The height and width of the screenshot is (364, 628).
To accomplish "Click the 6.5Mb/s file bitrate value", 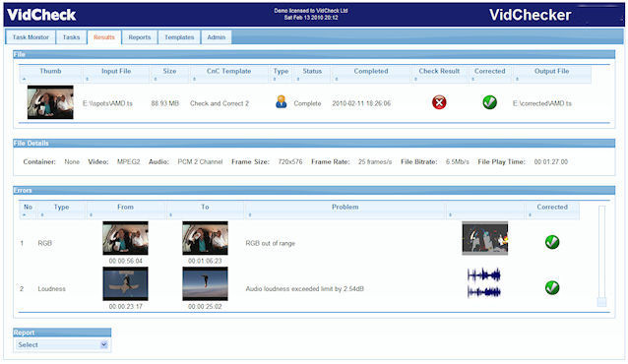I will coord(457,161).
